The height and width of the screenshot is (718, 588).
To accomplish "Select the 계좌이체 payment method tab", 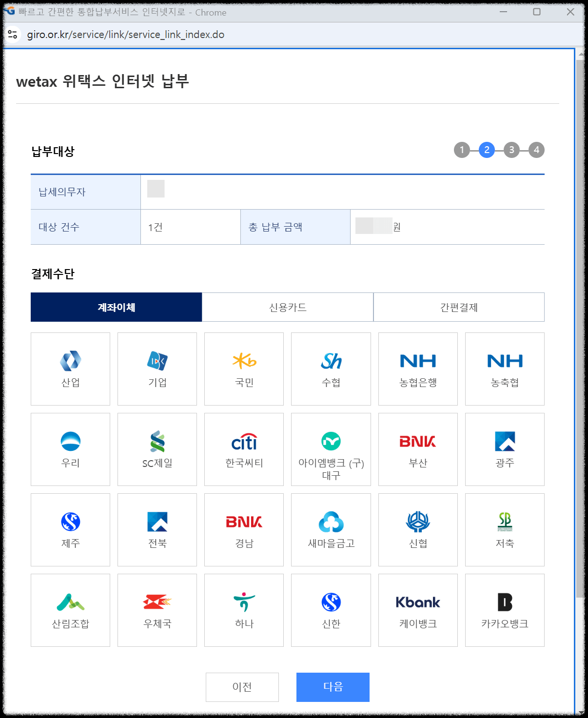I will [x=116, y=307].
